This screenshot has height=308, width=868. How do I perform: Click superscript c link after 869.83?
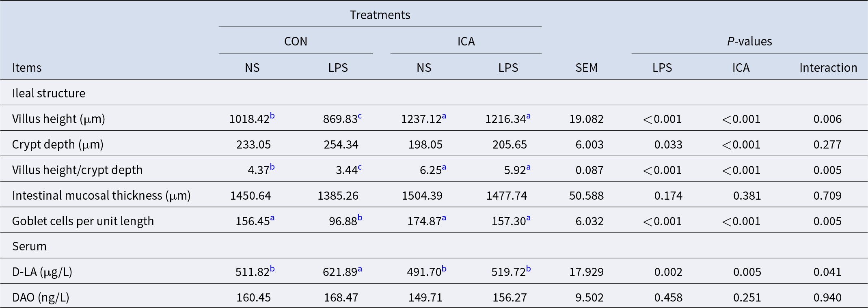[360, 116]
